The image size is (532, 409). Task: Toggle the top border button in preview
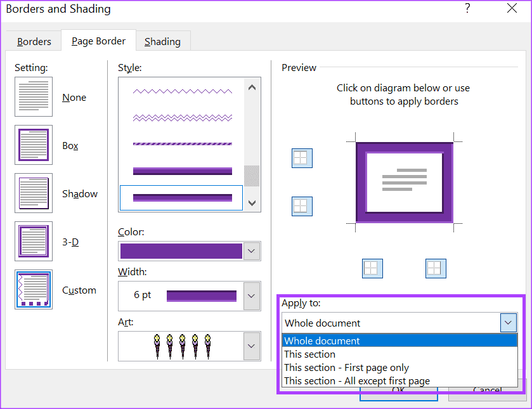[x=302, y=159]
